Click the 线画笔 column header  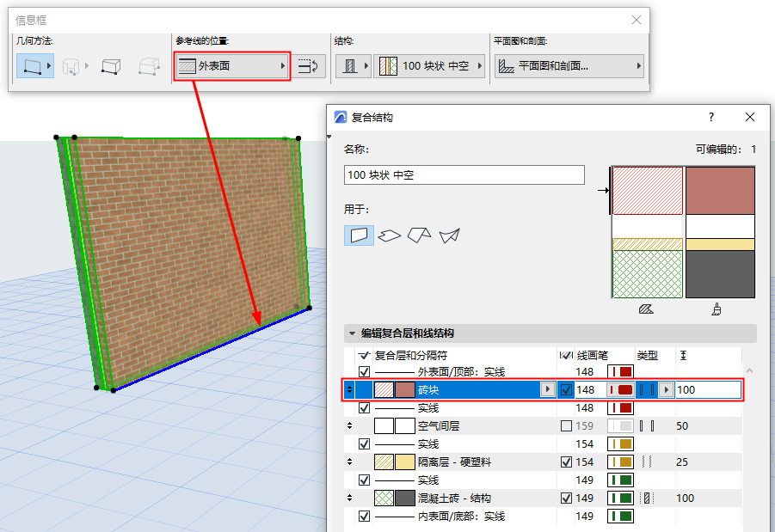pyautogui.click(x=592, y=355)
